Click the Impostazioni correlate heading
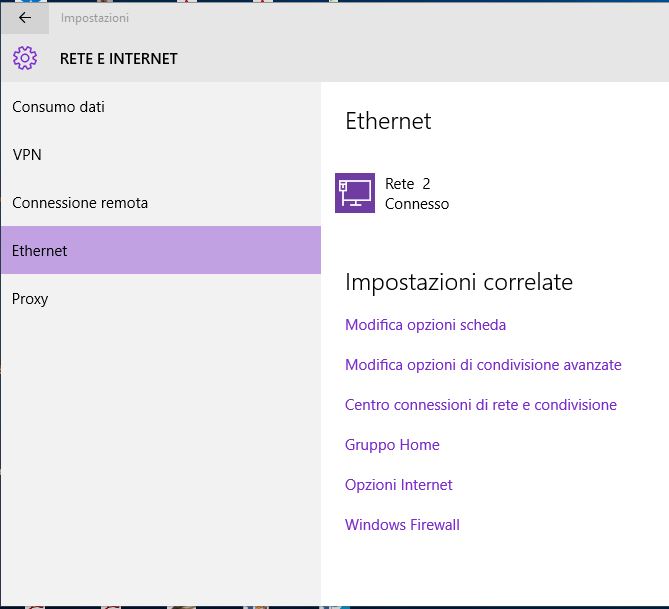 coord(458,282)
